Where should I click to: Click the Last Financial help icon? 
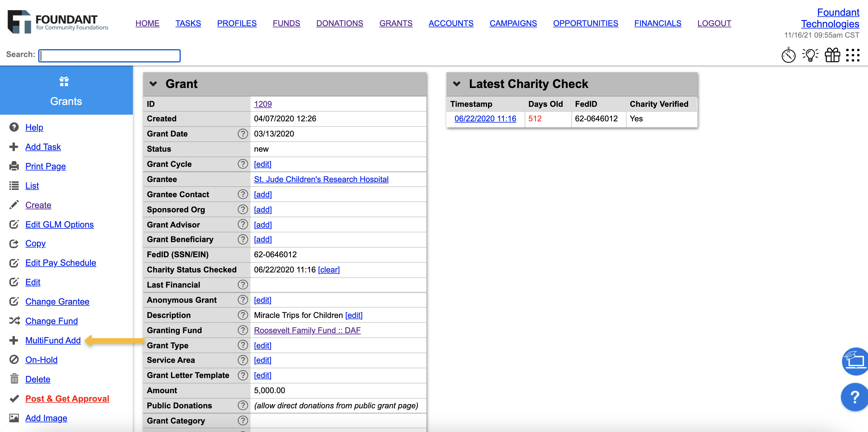click(x=243, y=285)
